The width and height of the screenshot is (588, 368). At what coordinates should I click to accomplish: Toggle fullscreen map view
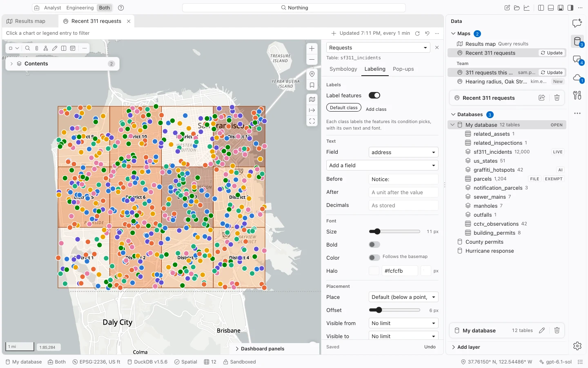point(312,121)
